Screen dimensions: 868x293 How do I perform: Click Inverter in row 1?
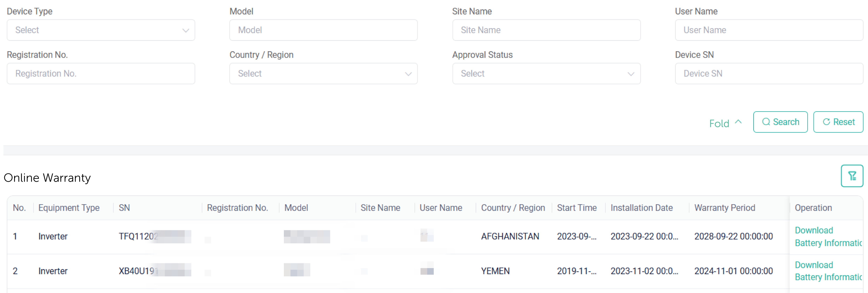[53, 236]
